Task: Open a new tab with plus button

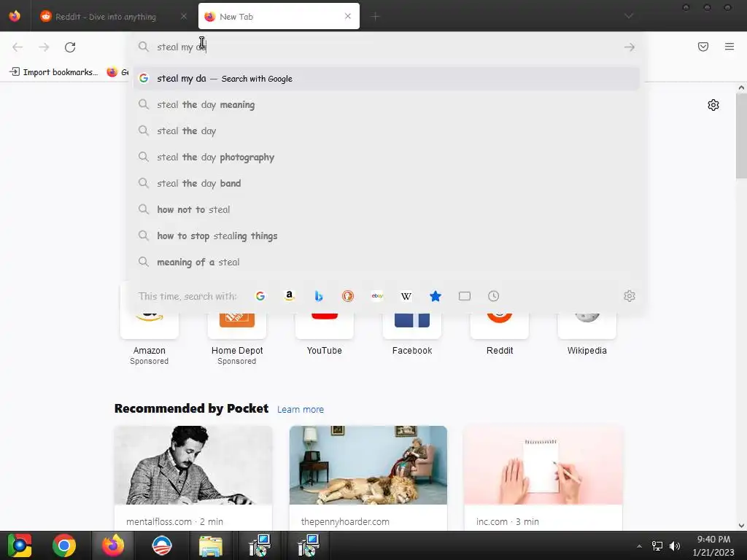Action: click(376, 17)
